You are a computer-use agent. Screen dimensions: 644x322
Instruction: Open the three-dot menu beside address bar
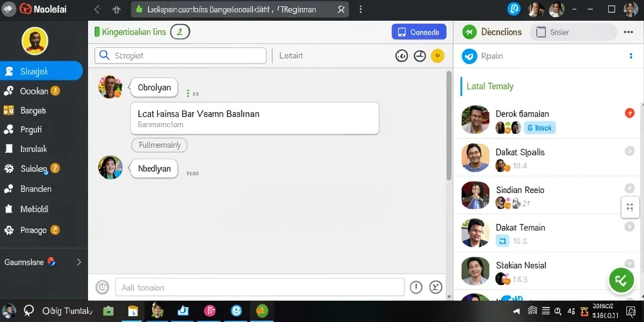pyautogui.click(x=360, y=9)
